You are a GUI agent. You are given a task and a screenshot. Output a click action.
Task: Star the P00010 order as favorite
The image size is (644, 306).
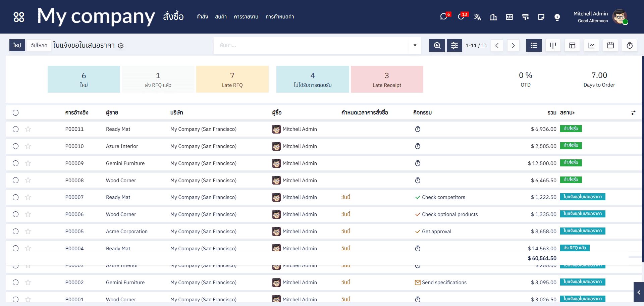tap(28, 146)
